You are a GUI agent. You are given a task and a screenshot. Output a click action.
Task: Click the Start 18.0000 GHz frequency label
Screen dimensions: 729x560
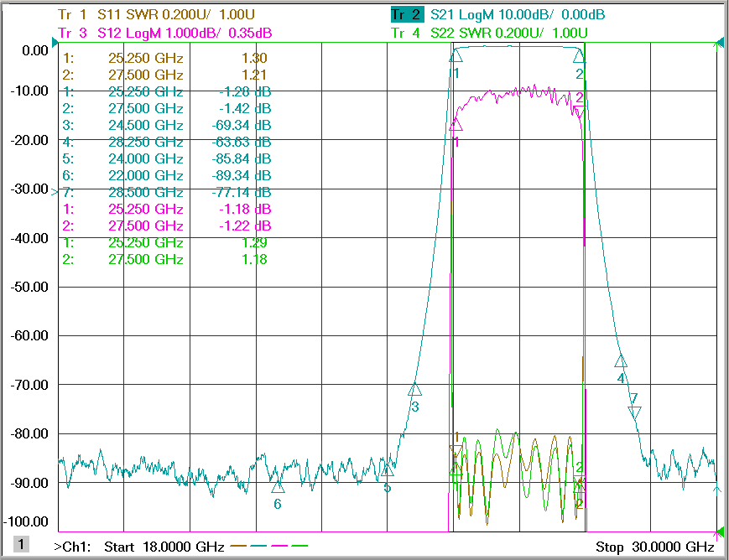pos(164,547)
